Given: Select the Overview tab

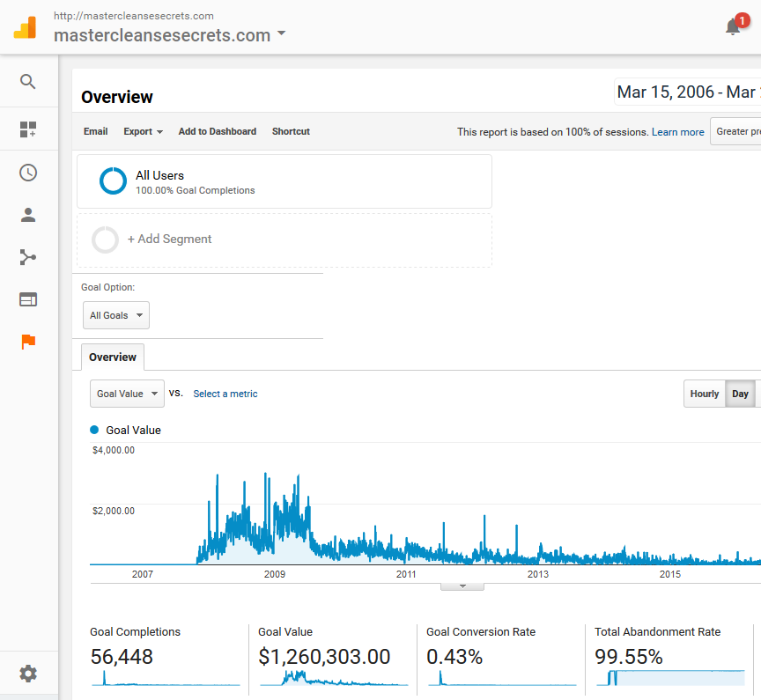Looking at the screenshot, I should click(x=113, y=357).
